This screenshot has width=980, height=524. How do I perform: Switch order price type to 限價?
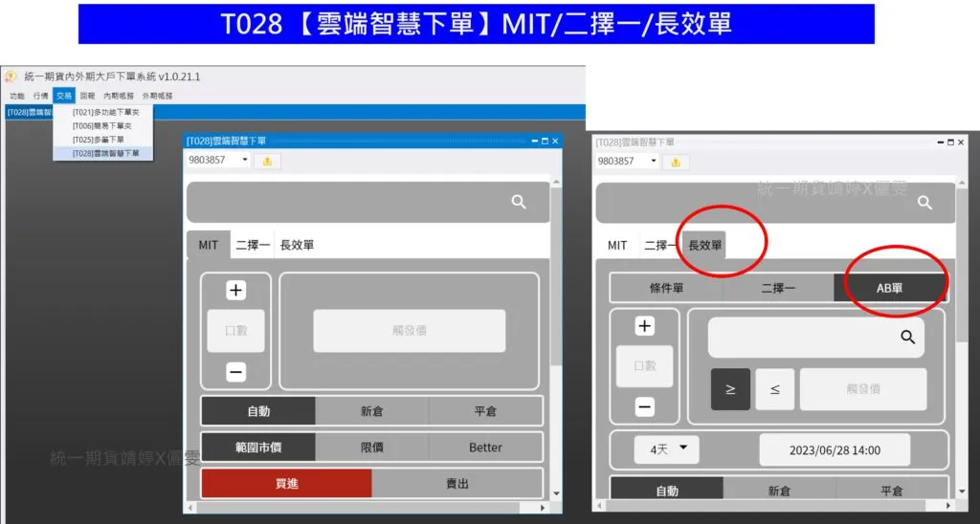(x=371, y=448)
